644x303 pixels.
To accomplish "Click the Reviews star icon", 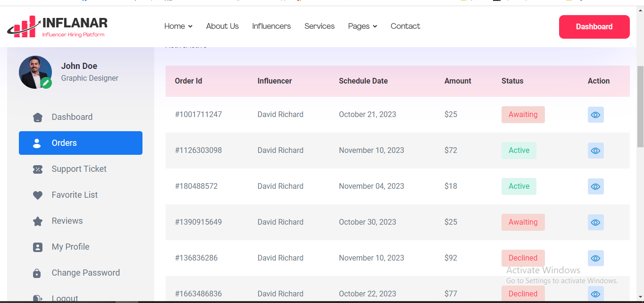I will pos(38,221).
